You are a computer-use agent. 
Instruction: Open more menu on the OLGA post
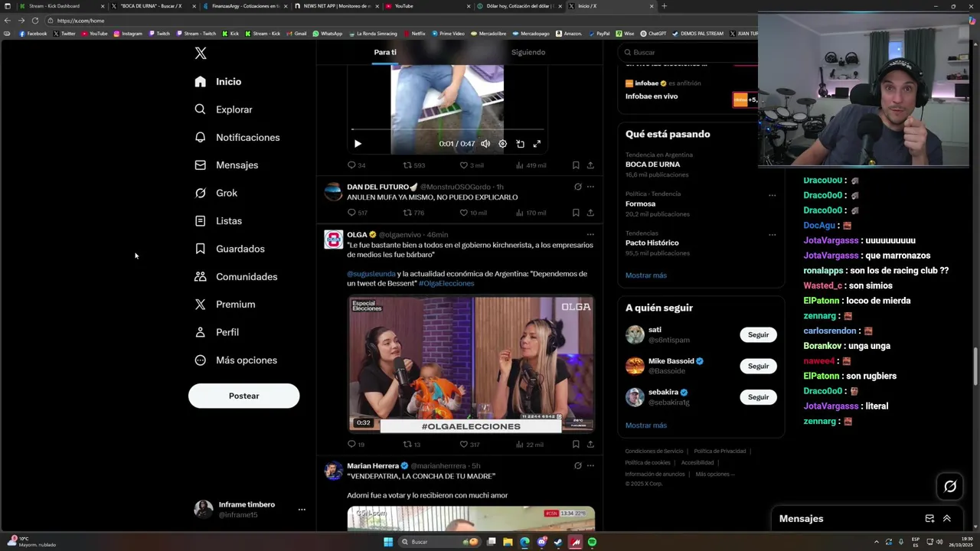pos(590,235)
